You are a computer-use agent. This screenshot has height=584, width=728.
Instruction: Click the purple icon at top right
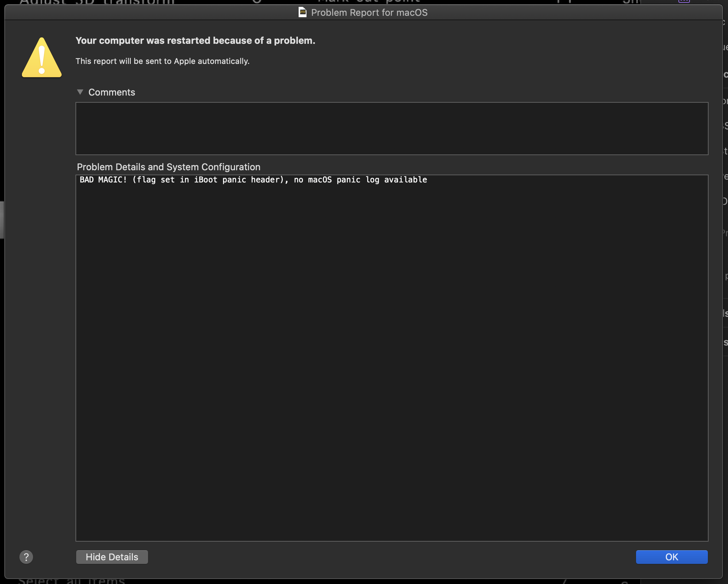pos(684,1)
